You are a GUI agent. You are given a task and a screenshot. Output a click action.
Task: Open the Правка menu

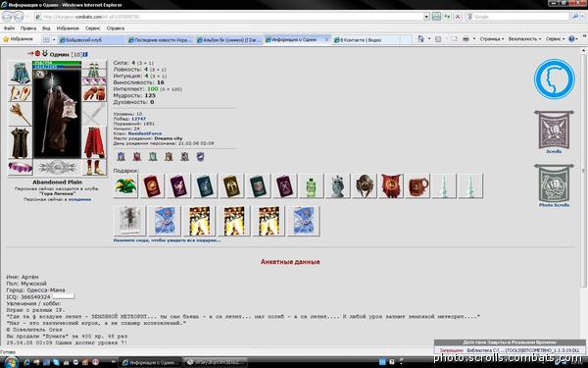pyautogui.click(x=28, y=28)
